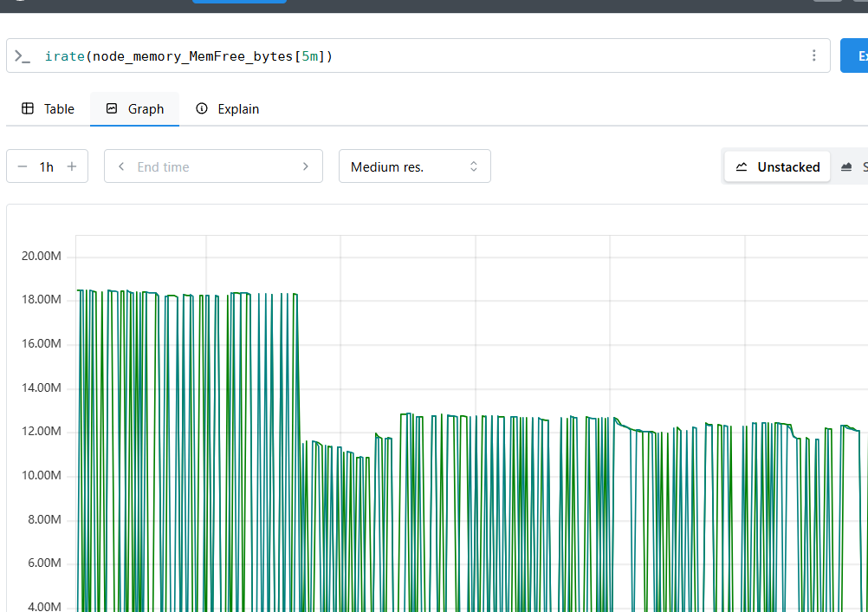Click the Graph tab chart icon
Viewport: 868px width, 612px height.
112,108
